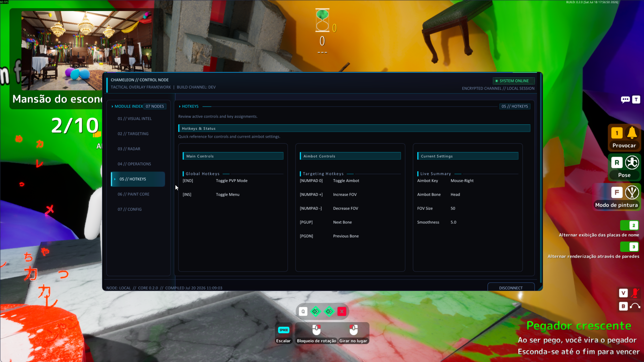Click the SPACE Escalar key icon
644x362 pixels.
coord(283,330)
